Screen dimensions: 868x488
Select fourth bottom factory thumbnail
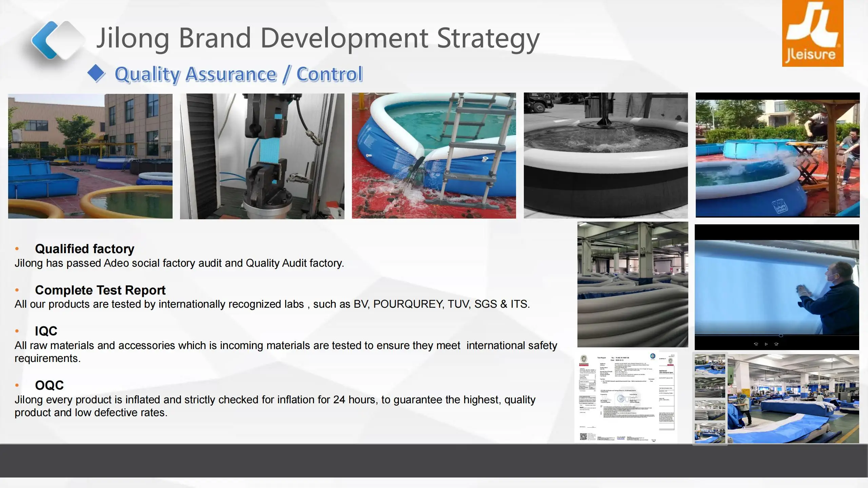[x=710, y=433]
